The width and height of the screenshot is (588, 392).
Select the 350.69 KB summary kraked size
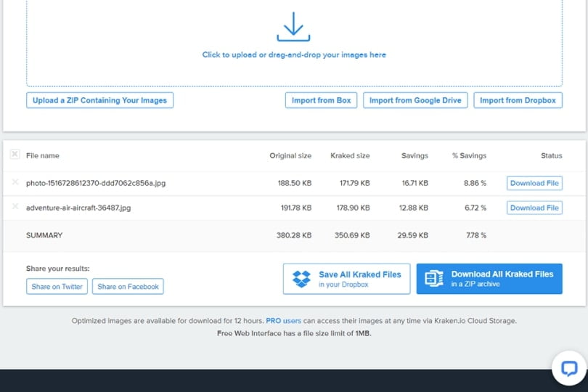pos(352,235)
